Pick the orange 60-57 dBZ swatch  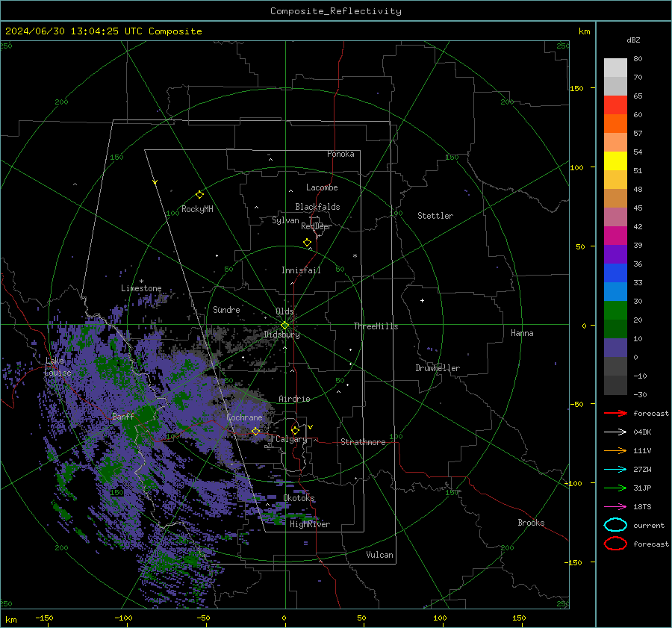615,124
